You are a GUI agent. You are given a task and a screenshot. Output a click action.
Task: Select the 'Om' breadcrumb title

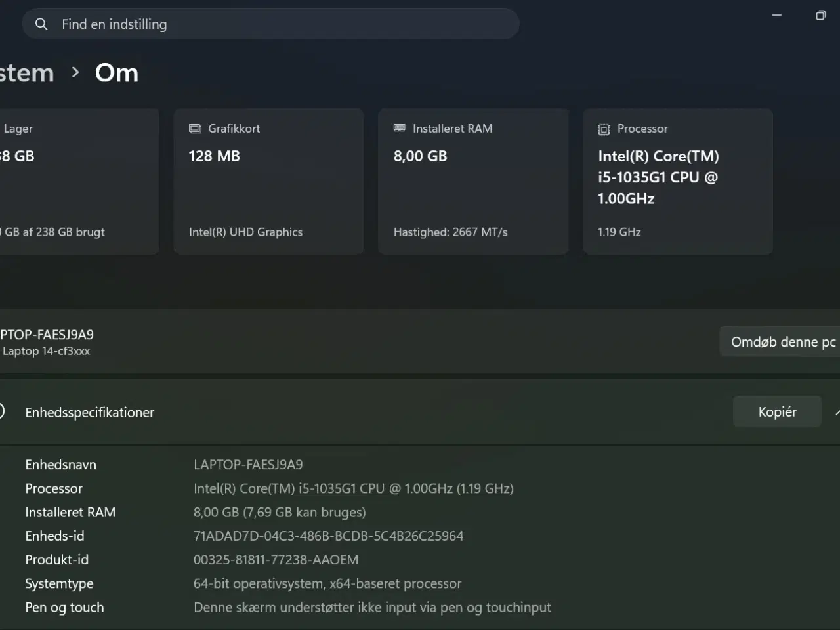(117, 73)
